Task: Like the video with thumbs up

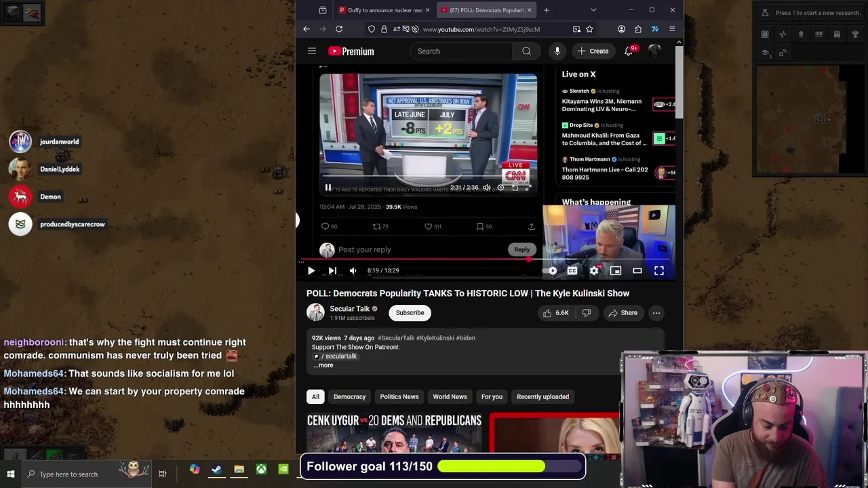Action: click(x=555, y=313)
